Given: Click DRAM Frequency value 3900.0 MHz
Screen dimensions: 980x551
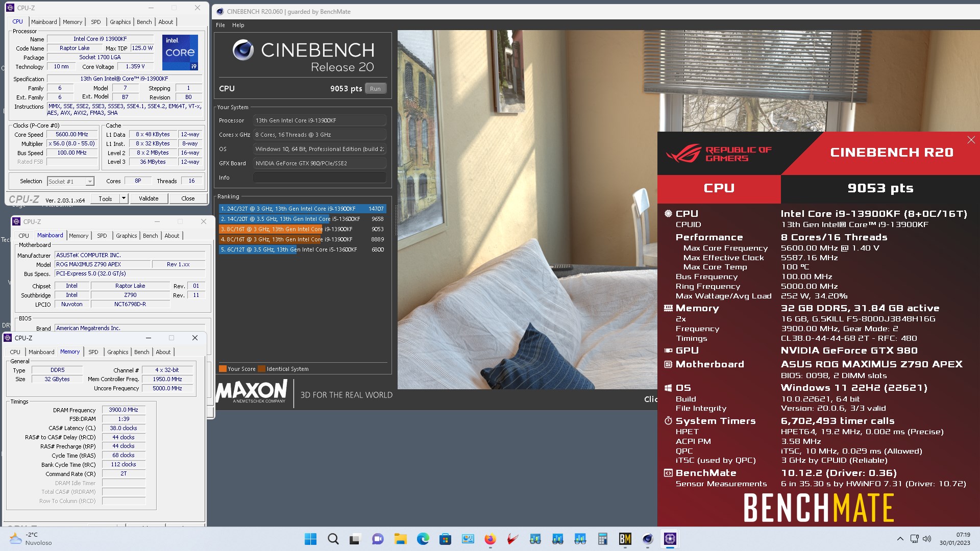Looking at the screenshot, I should pos(124,410).
